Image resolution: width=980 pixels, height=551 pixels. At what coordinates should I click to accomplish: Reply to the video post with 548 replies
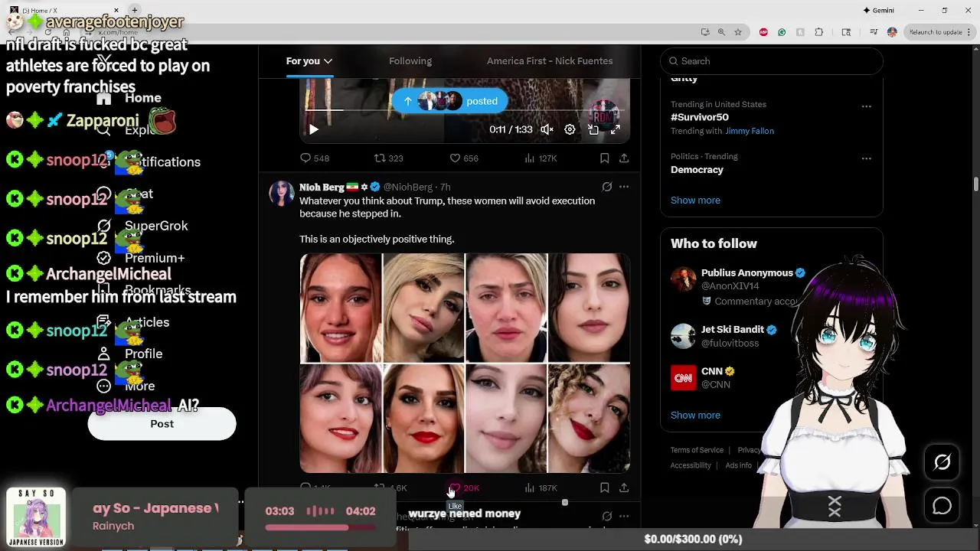[x=315, y=158]
